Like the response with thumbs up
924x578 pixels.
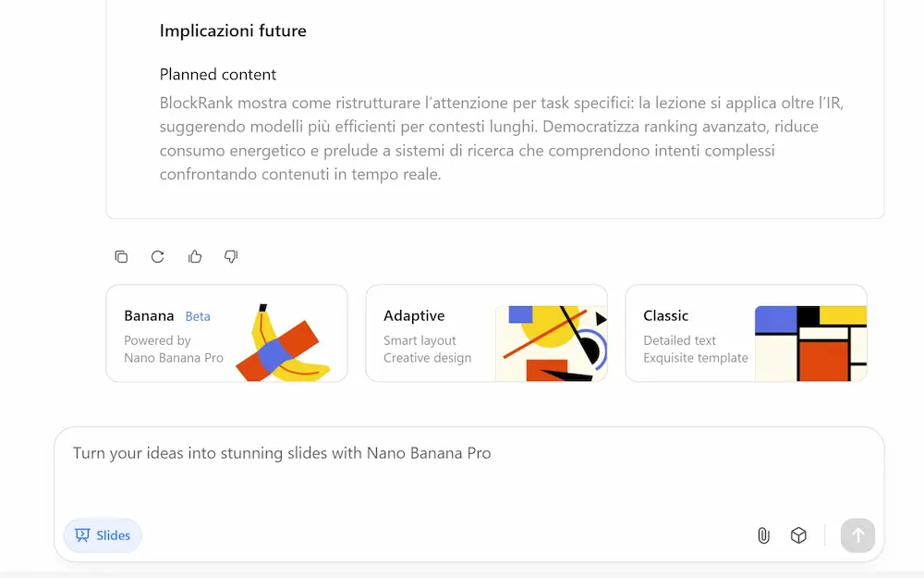click(195, 257)
